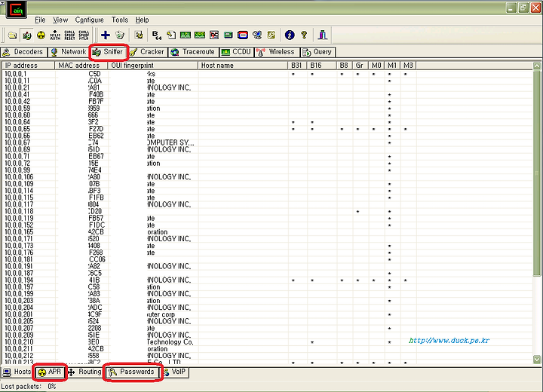Select the APR bottom tab
The width and height of the screenshot is (543, 392).
[x=51, y=372]
